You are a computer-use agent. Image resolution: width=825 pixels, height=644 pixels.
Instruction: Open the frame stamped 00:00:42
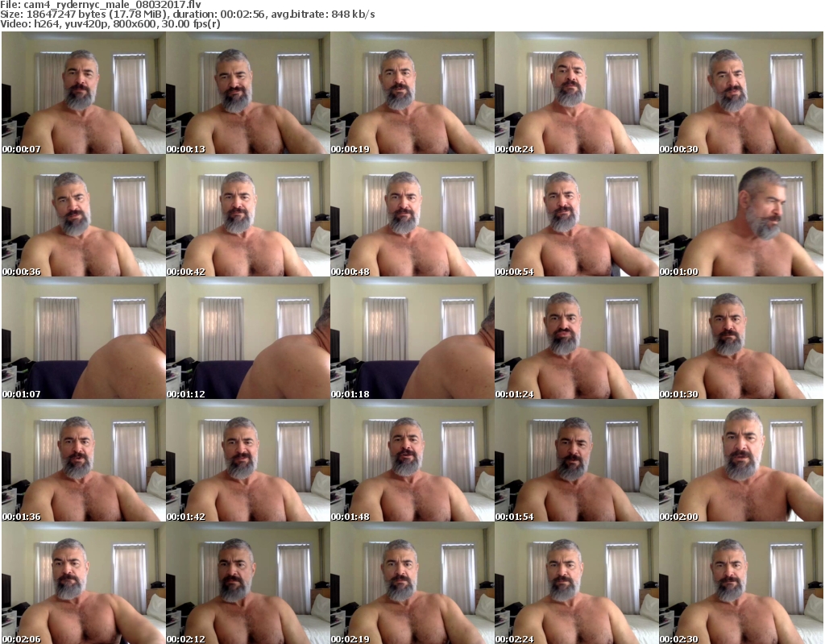click(248, 215)
